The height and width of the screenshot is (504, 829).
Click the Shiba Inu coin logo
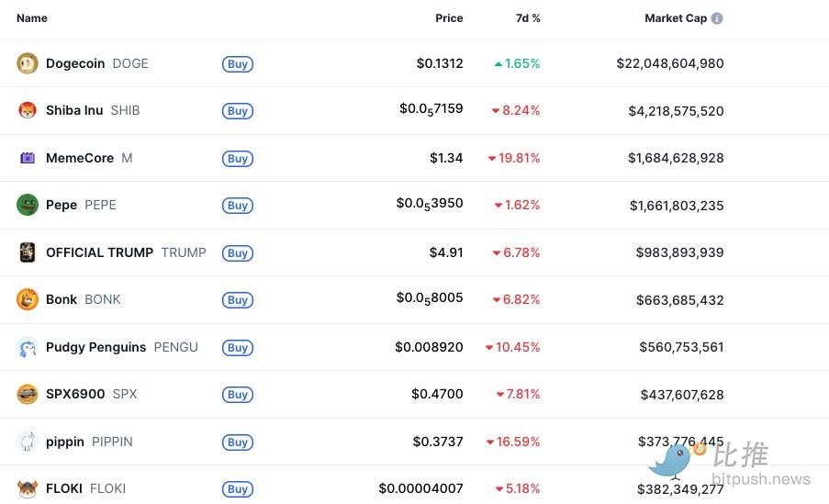click(28, 110)
